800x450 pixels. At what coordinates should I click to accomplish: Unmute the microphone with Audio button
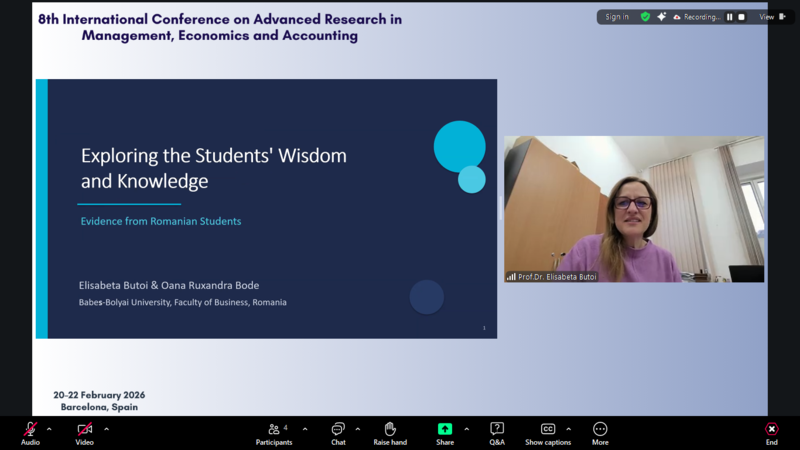[x=30, y=431]
